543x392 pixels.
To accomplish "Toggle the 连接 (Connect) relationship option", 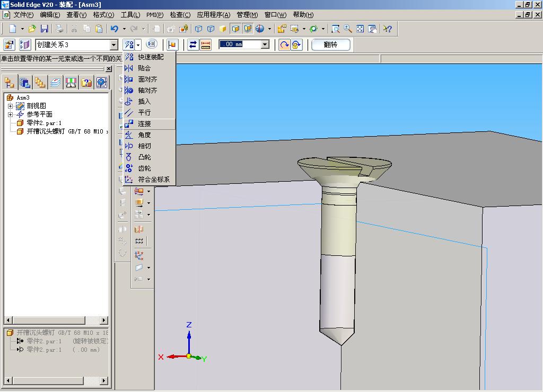I will pyautogui.click(x=144, y=124).
